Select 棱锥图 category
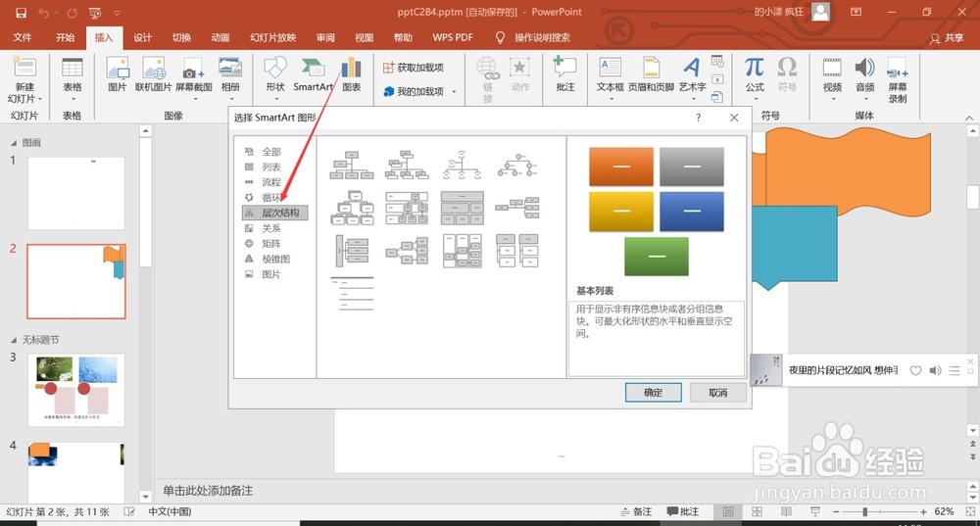Viewport: 980px width, 526px height. (x=275, y=260)
